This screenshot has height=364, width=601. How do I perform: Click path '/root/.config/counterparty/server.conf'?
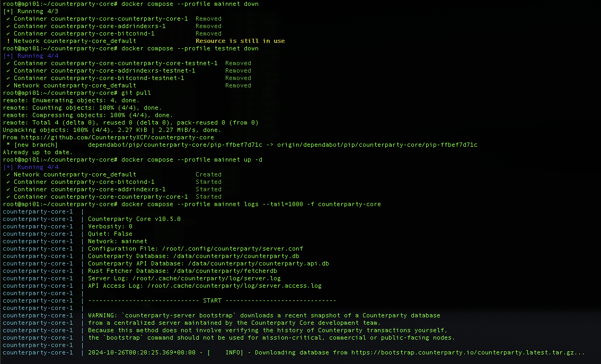(x=233, y=248)
